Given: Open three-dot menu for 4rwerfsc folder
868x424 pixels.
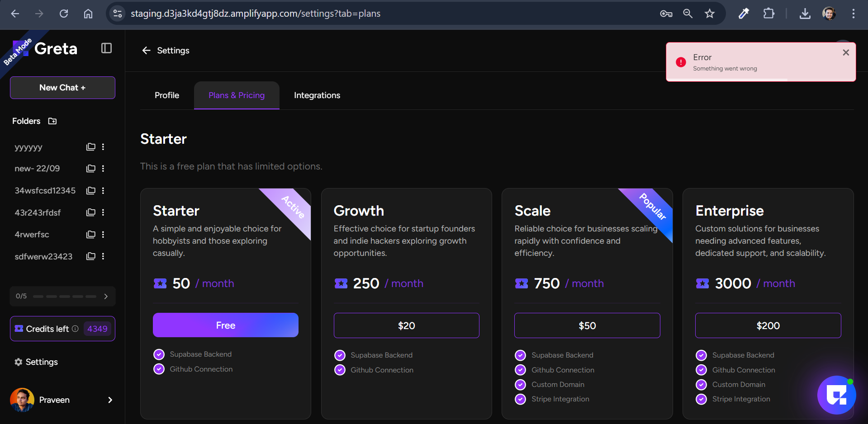Looking at the screenshot, I should (103, 235).
